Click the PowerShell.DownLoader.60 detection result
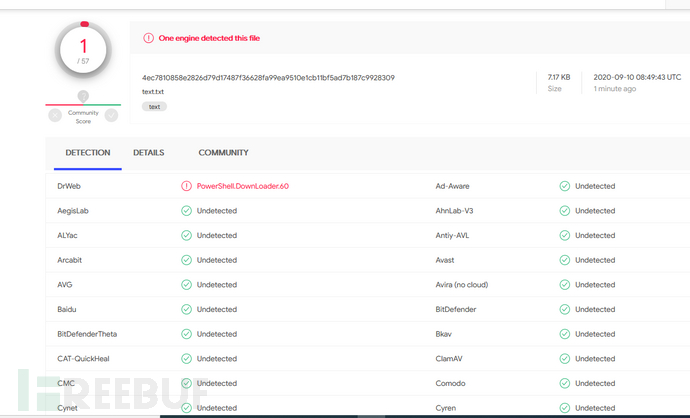Screen dimensions: 690x418 coord(242,186)
